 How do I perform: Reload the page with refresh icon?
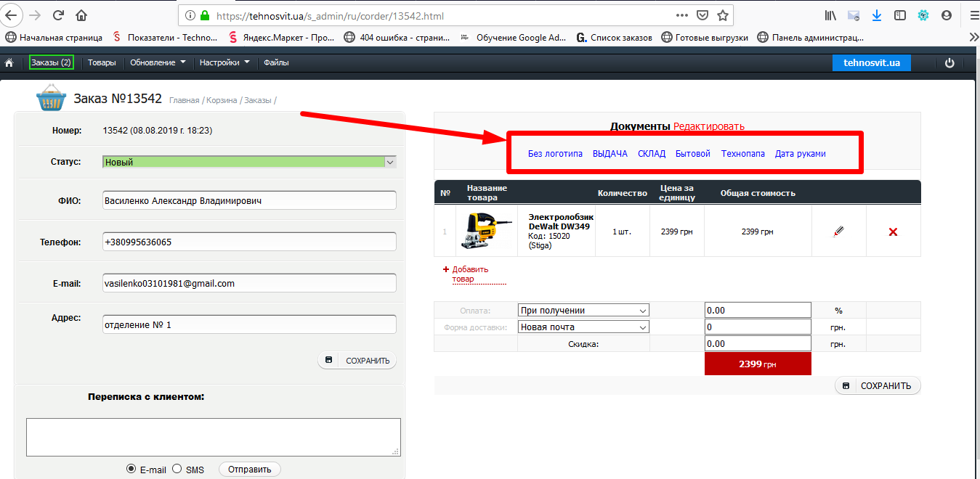[x=58, y=15]
